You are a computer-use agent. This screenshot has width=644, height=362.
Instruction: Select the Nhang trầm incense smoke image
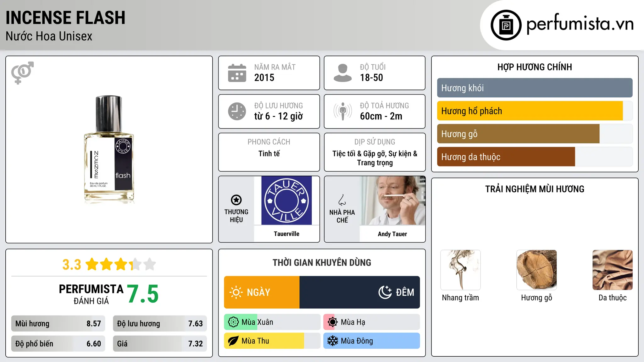click(460, 270)
